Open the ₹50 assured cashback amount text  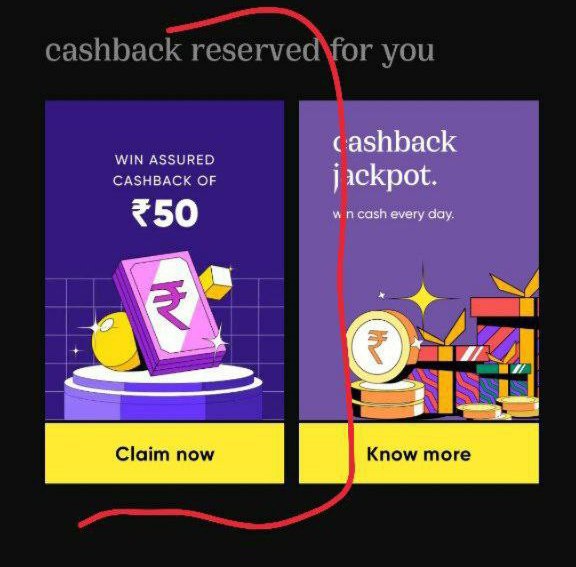(165, 213)
